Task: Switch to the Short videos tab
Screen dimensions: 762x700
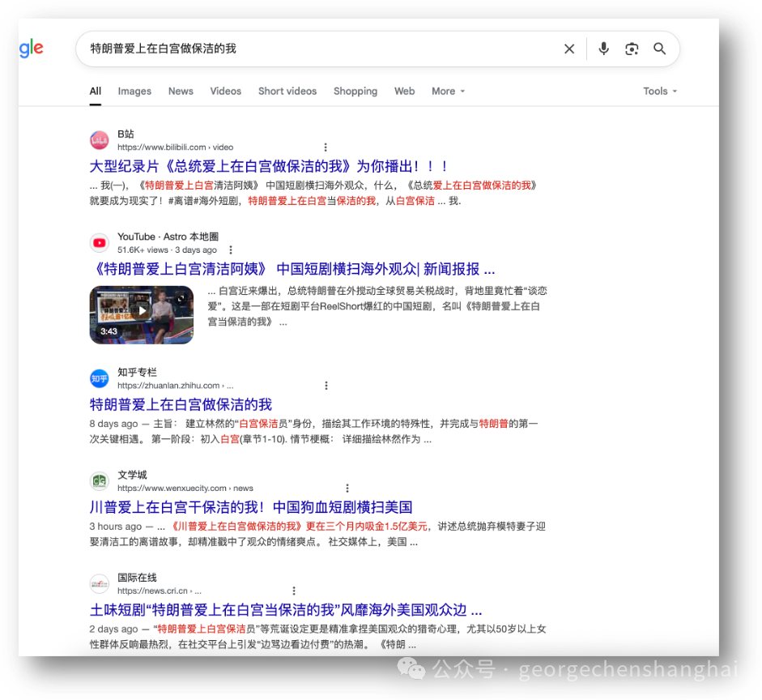Action: click(x=287, y=92)
